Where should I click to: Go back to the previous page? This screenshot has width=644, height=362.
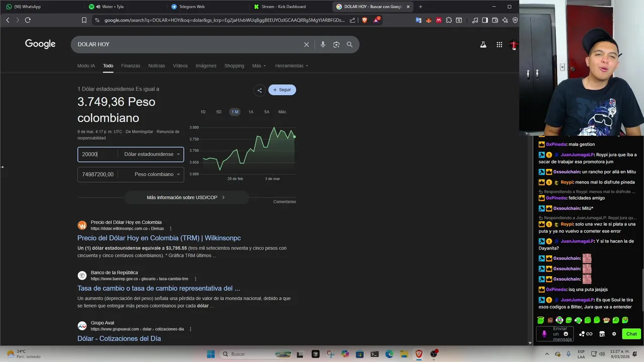[x=8, y=20]
